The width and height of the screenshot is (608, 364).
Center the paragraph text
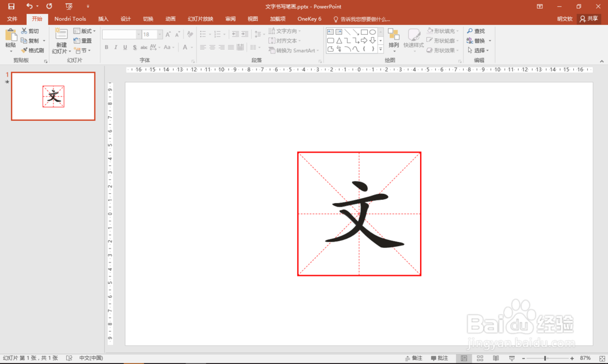212,47
